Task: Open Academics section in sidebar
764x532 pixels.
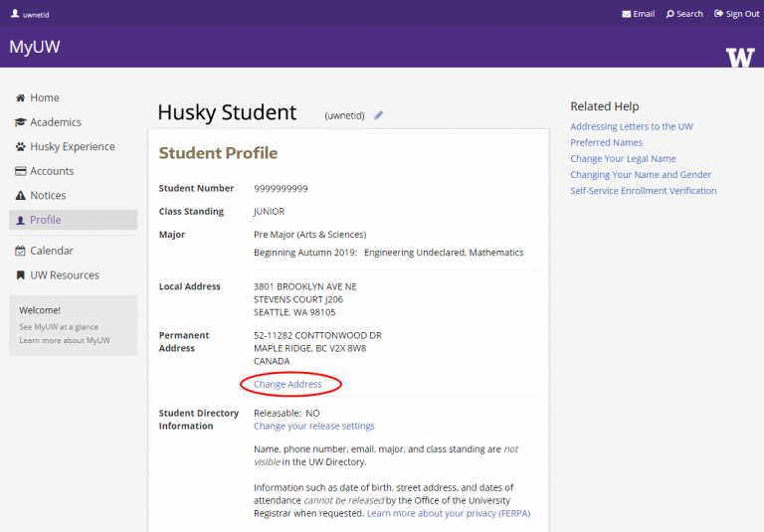Action: tap(55, 122)
